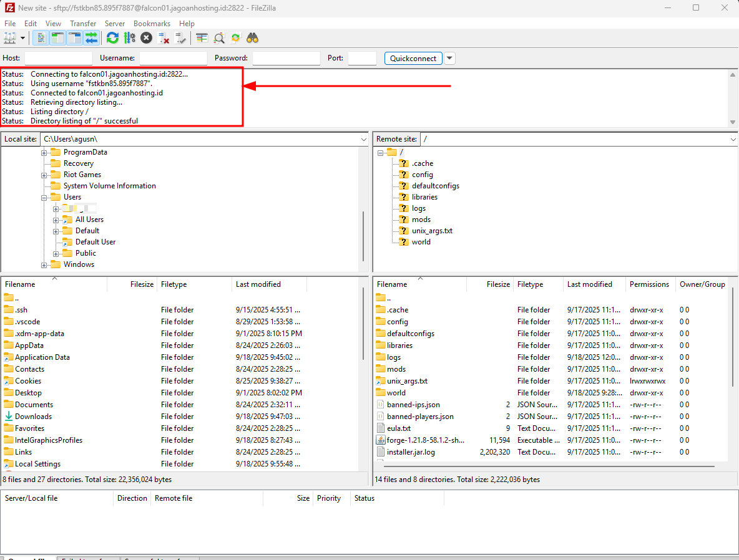739x560 pixels.
Task: Select banned-players.json remote file
Action: [x=420, y=417]
